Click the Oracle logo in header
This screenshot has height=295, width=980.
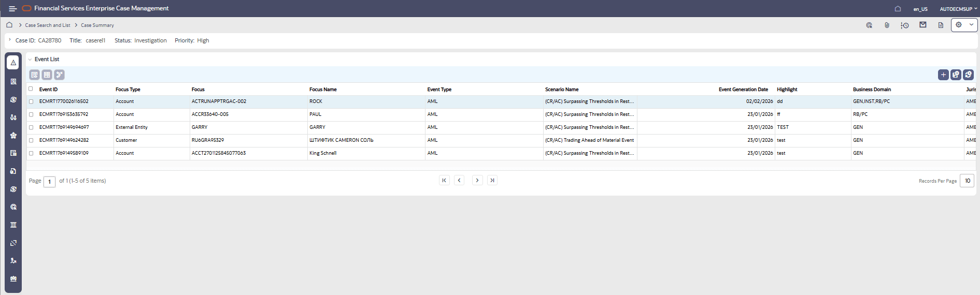(26, 8)
